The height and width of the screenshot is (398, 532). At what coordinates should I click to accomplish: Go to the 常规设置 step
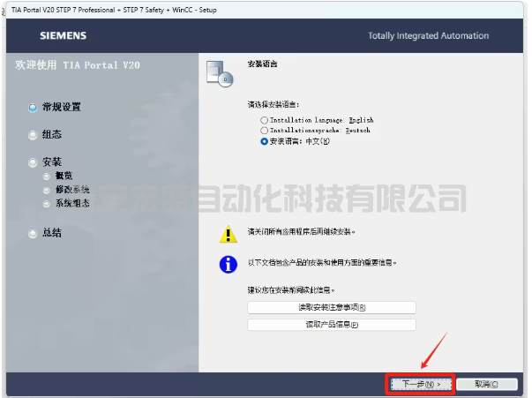(61, 108)
